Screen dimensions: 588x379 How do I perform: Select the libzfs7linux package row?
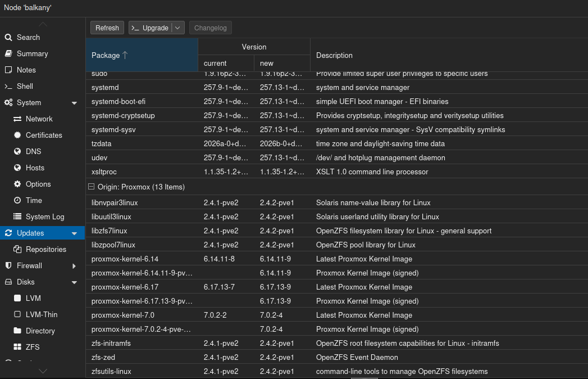[337, 231]
